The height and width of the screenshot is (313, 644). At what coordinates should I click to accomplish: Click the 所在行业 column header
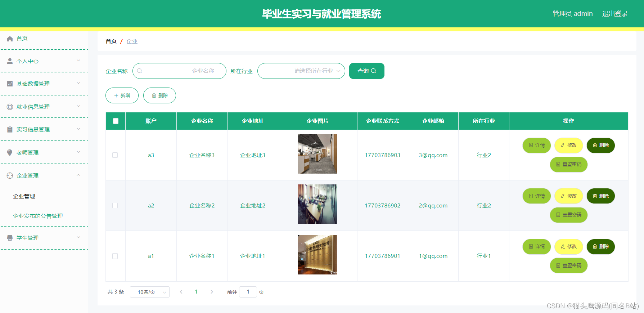click(484, 121)
